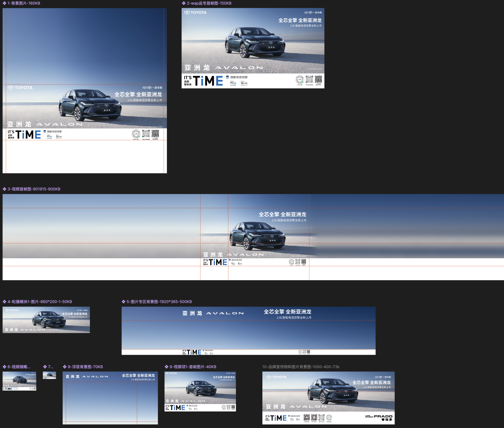Click the car image in the 1-背景图片 frame
This screenshot has height=428, width=504.
(x=90, y=105)
